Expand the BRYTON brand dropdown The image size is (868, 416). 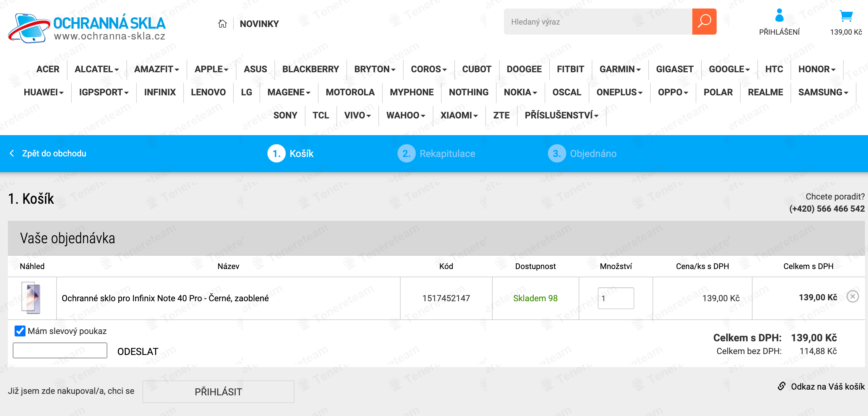click(x=375, y=69)
